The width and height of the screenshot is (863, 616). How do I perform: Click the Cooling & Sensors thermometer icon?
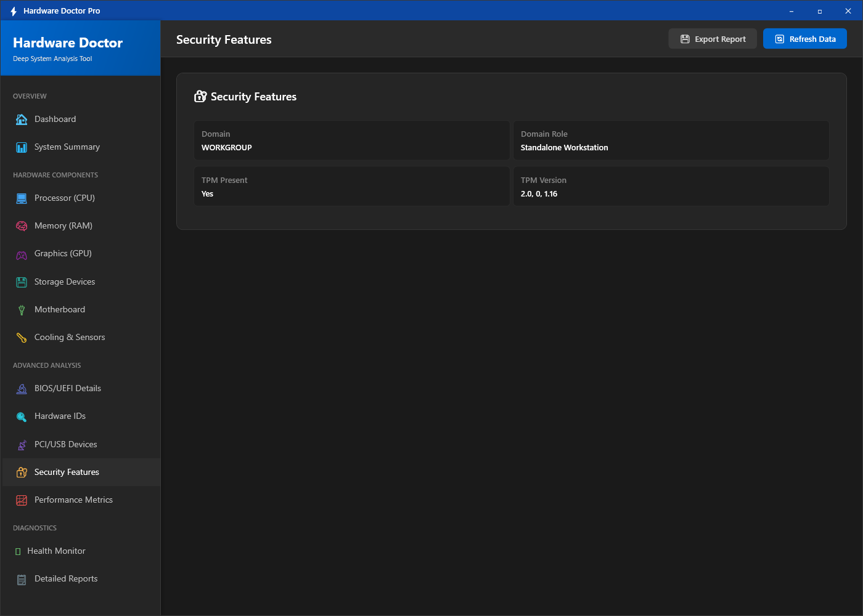[x=22, y=338]
